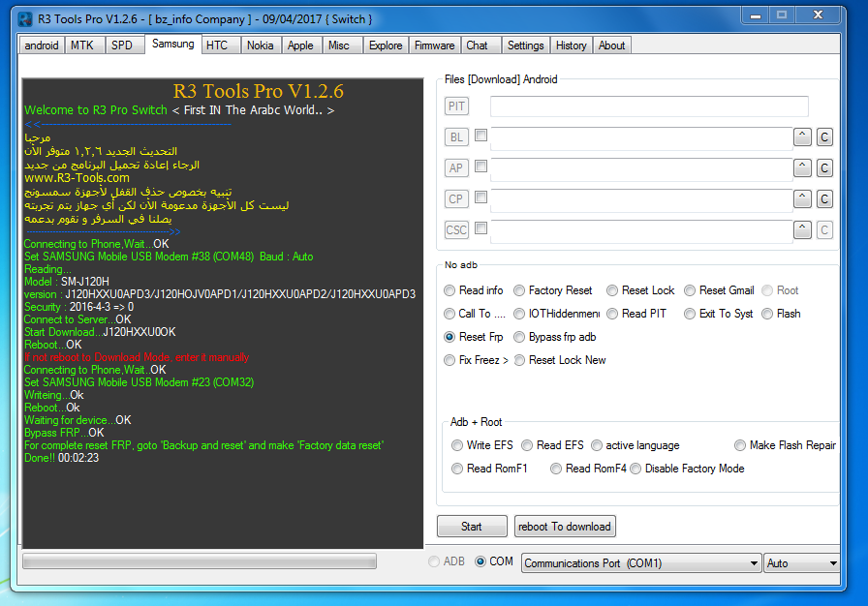The width and height of the screenshot is (868, 606).
Task: Click the up-arrow button in CP row
Action: (802, 198)
